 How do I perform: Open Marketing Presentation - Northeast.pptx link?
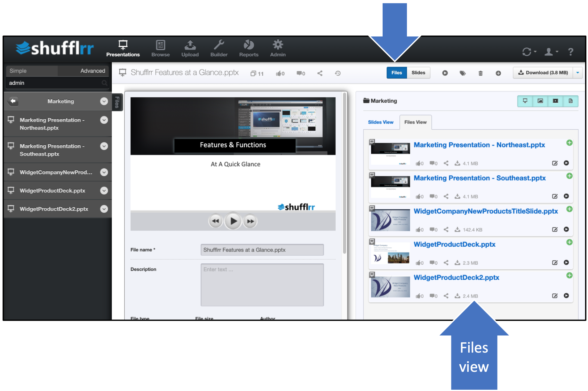click(x=479, y=145)
